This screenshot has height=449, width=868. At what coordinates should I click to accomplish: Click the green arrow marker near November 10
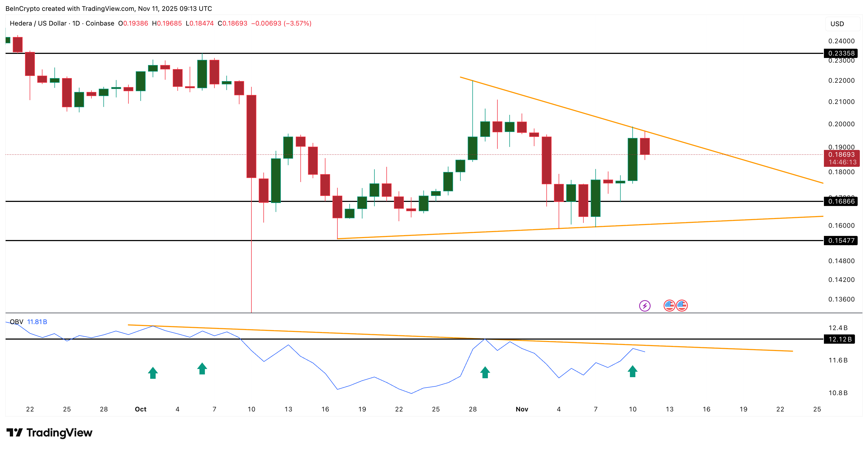(x=632, y=371)
